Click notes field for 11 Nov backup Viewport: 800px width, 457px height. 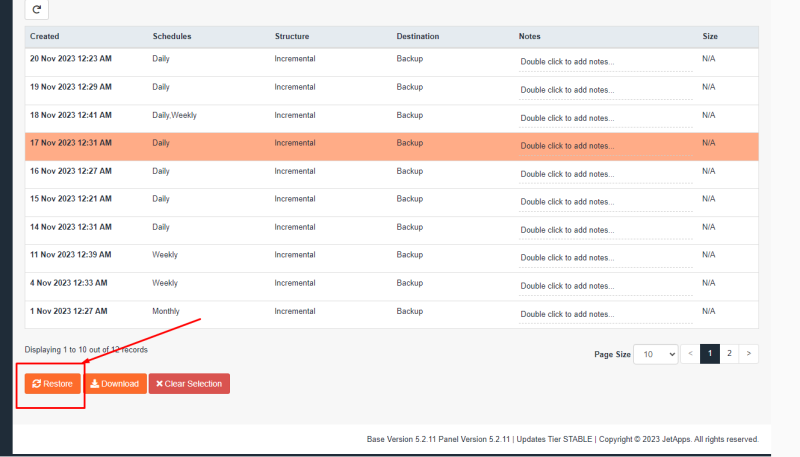click(605, 258)
